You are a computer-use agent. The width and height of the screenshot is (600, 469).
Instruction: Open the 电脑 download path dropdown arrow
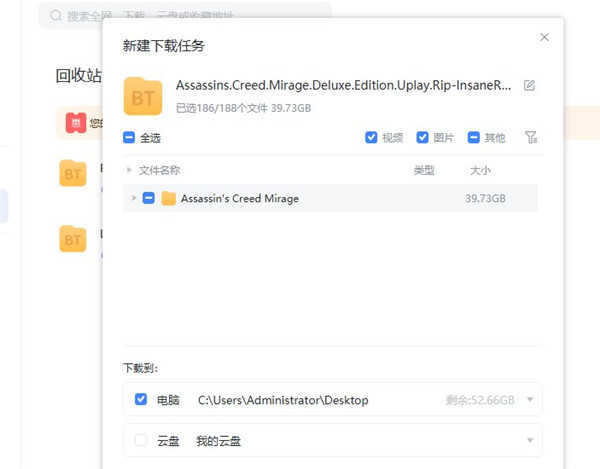529,400
